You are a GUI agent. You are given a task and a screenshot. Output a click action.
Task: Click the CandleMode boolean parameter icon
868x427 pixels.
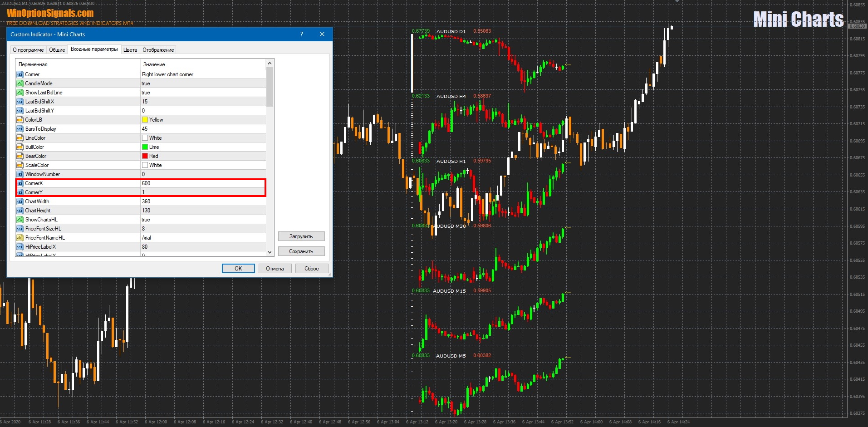pyautogui.click(x=20, y=83)
